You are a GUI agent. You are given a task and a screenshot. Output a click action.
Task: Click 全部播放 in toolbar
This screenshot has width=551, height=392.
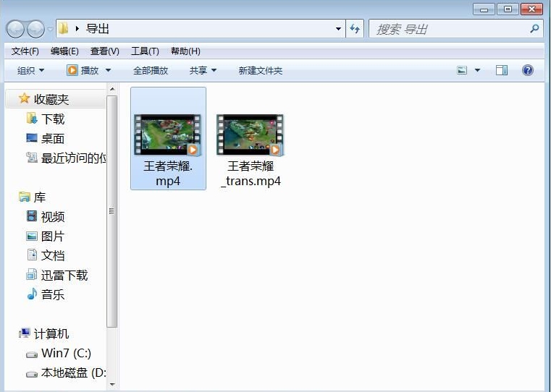click(x=151, y=71)
